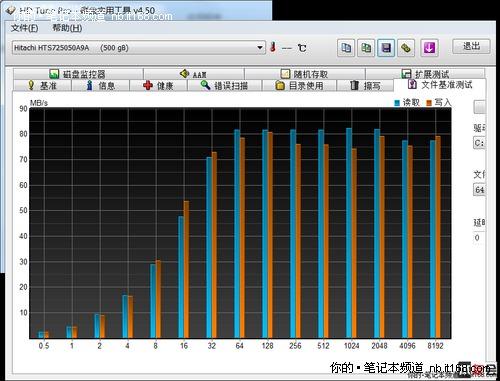The width and height of the screenshot is (500, 381).
Task: Click the 64 x-axis label under chart
Action: point(239,346)
